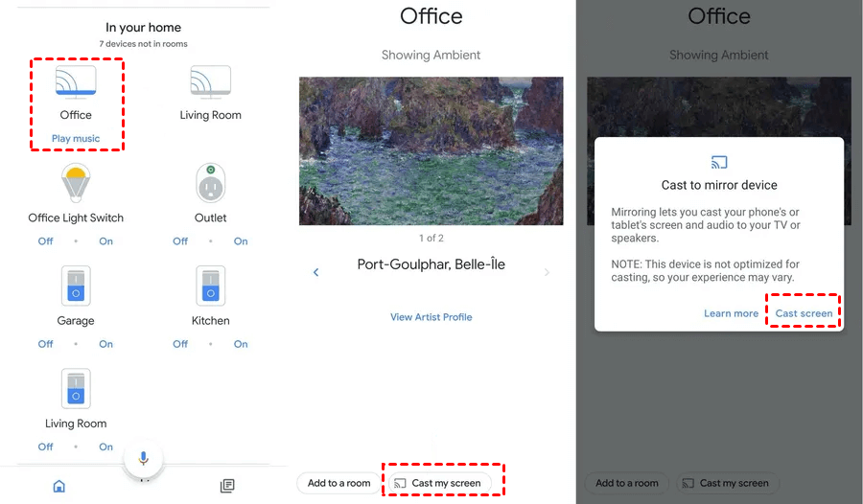
Task: Open the Office cast device icon
Action: 76,81
